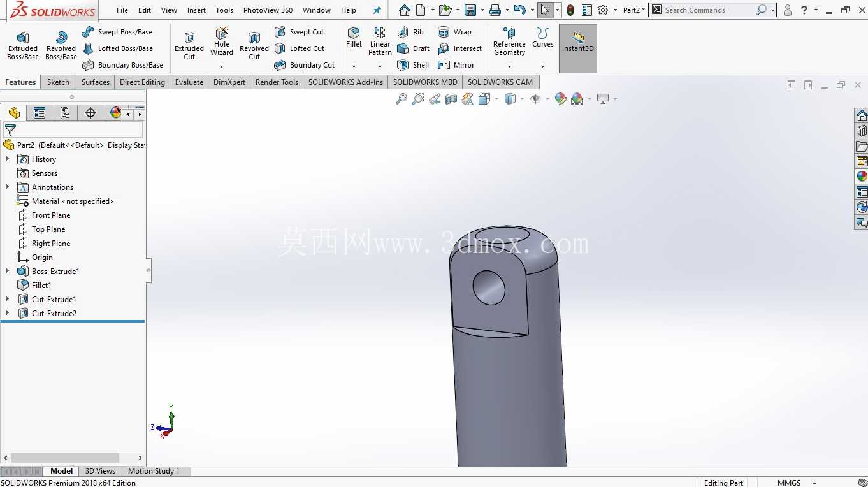Screen dimensions: 868x487
Task: Open the Motion Study 1 tab
Action: (x=154, y=471)
